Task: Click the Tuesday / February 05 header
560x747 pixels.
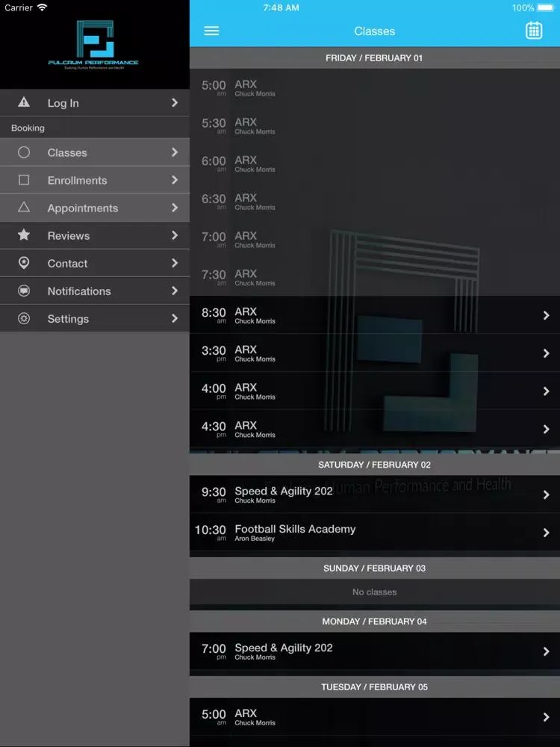Action: click(x=375, y=687)
